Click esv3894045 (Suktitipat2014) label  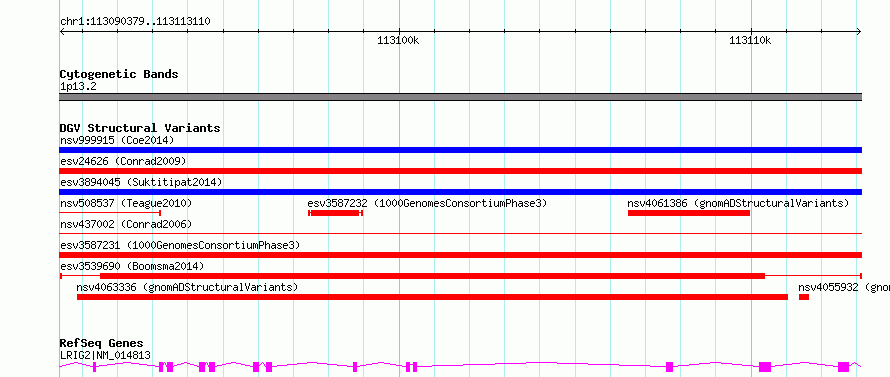[x=141, y=182]
